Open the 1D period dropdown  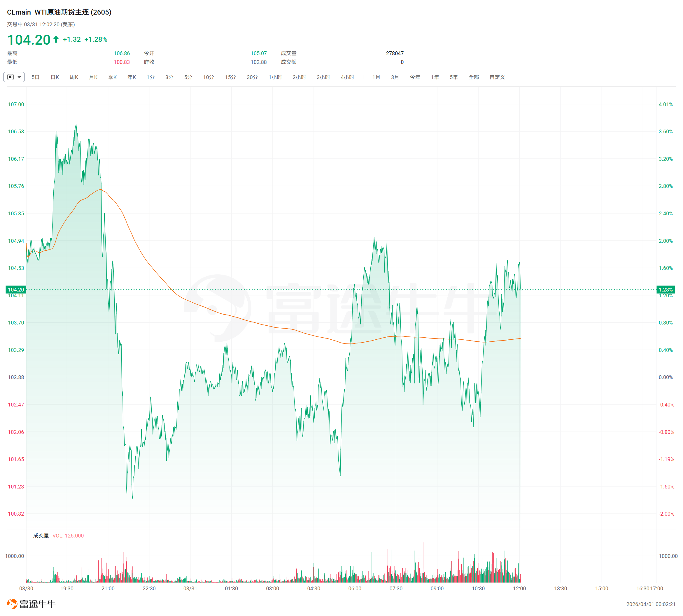19,77
